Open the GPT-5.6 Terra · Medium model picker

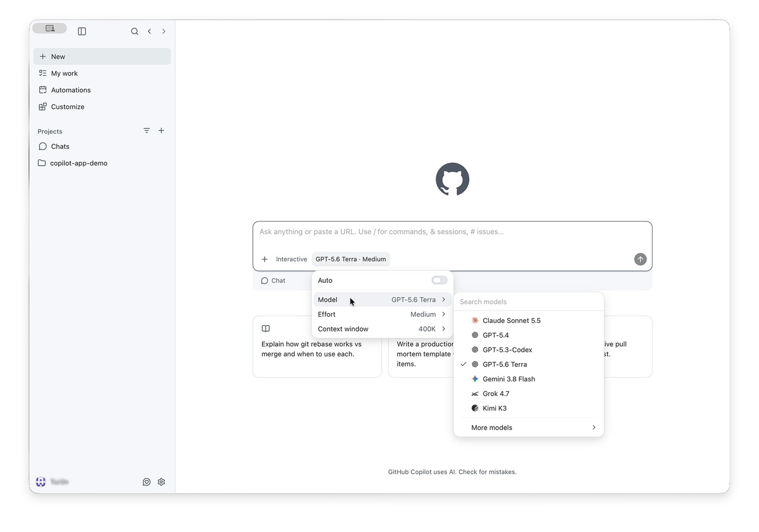tap(350, 259)
